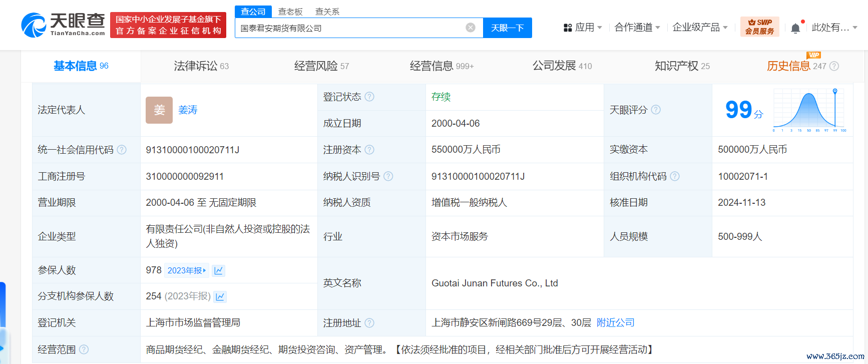Select the 查关系 search tab
Screen dimensions: 868x364
[x=327, y=12]
